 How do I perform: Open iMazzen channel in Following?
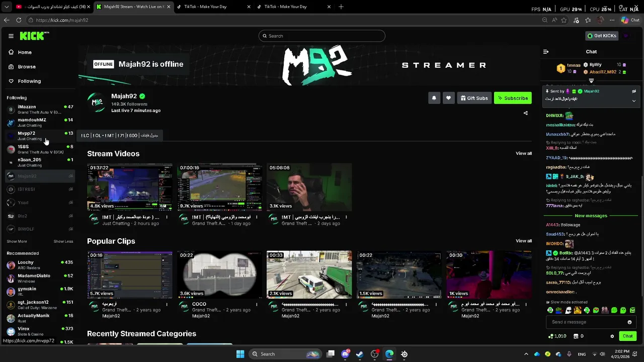[x=40, y=109]
